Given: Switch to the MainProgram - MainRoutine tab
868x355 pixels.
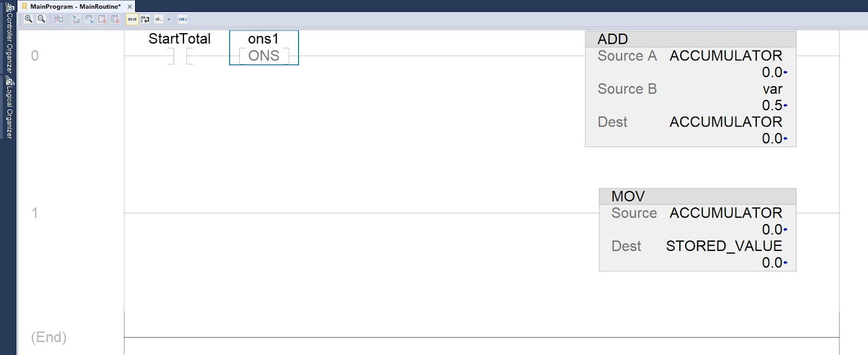Looking at the screenshot, I should point(75,7).
